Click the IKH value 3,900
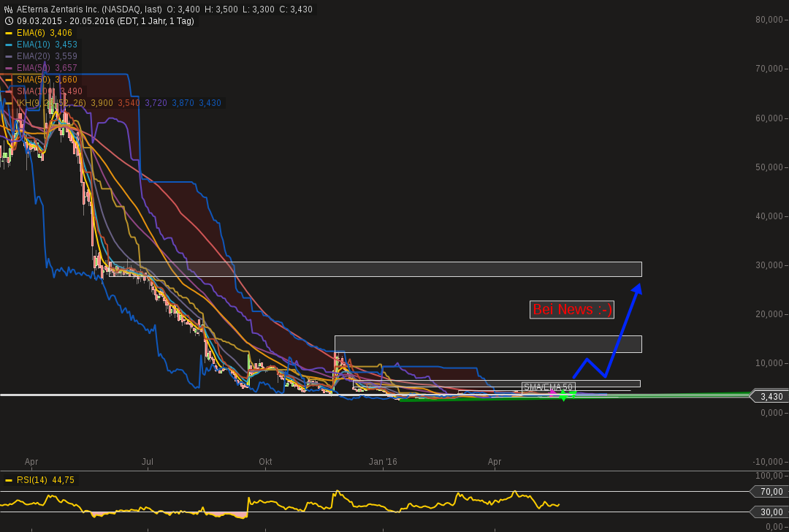 tap(102, 103)
